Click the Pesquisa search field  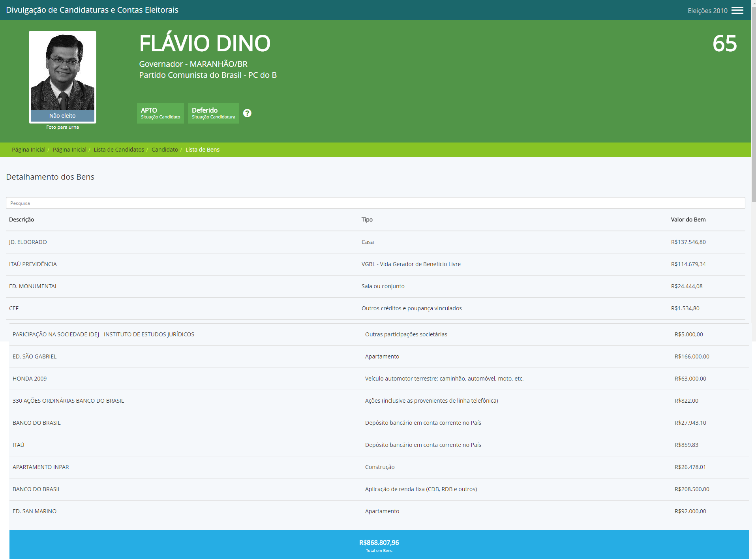[375, 203]
